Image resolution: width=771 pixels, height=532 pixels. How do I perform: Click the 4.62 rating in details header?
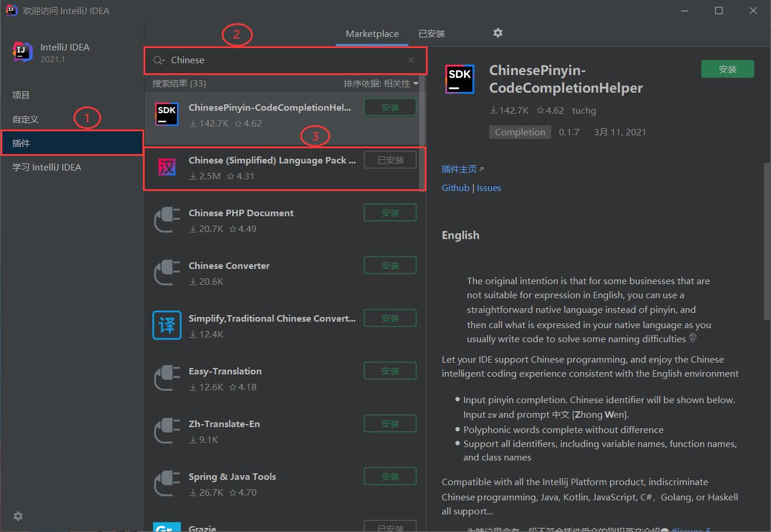click(x=550, y=110)
